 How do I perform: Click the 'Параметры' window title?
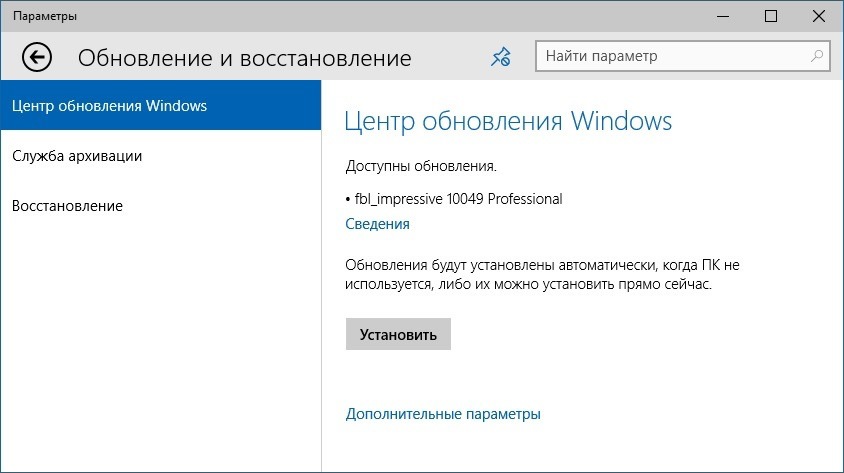click(x=45, y=16)
